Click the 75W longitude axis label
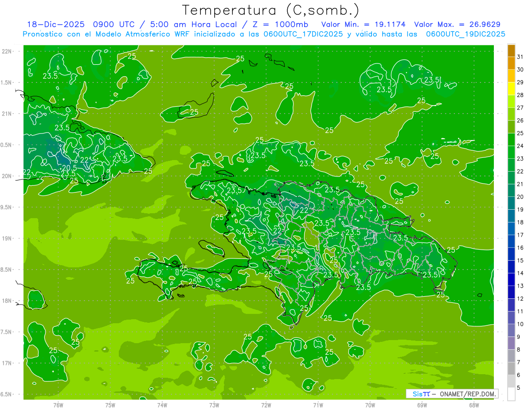Viewport: 532px width, 411px height. tap(110, 405)
